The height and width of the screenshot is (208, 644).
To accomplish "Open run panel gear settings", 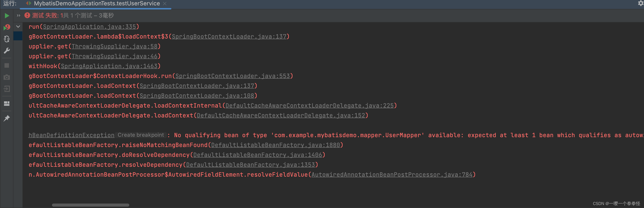I will 641,3.
